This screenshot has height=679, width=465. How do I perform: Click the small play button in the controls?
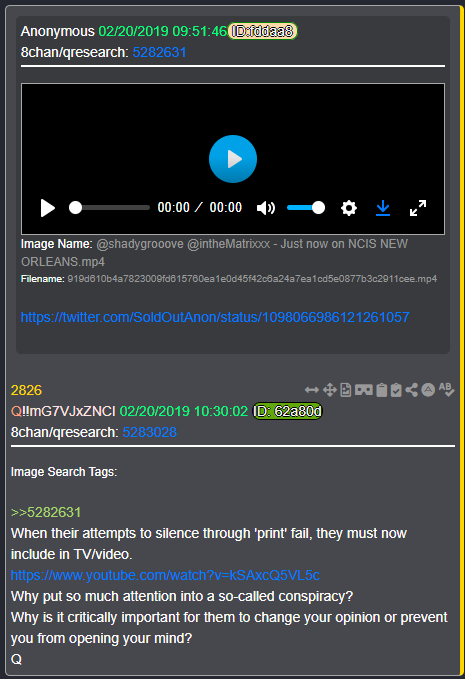(48, 208)
